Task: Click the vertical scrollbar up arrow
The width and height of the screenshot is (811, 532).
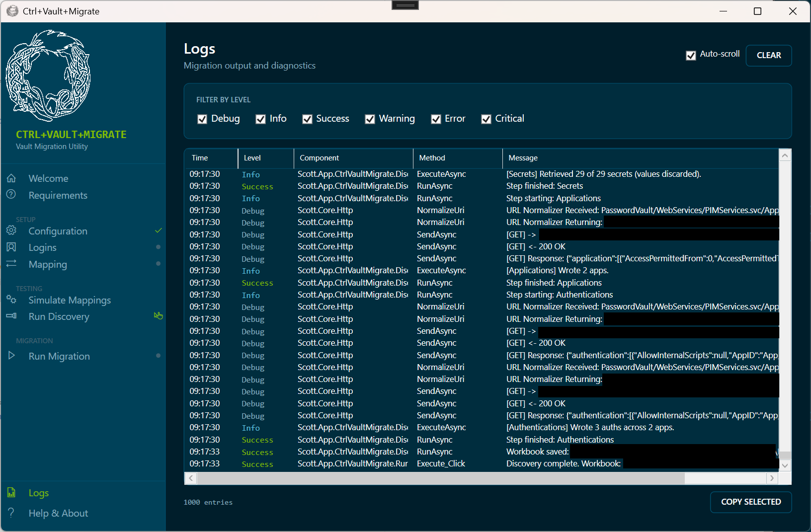Action: [x=785, y=155]
